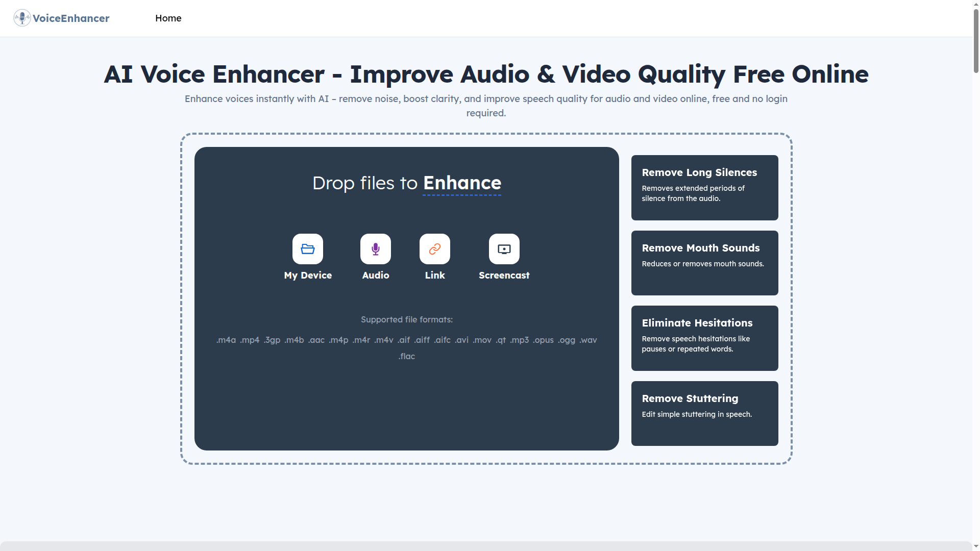Enable Remove Stuttering

[x=704, y=413]
